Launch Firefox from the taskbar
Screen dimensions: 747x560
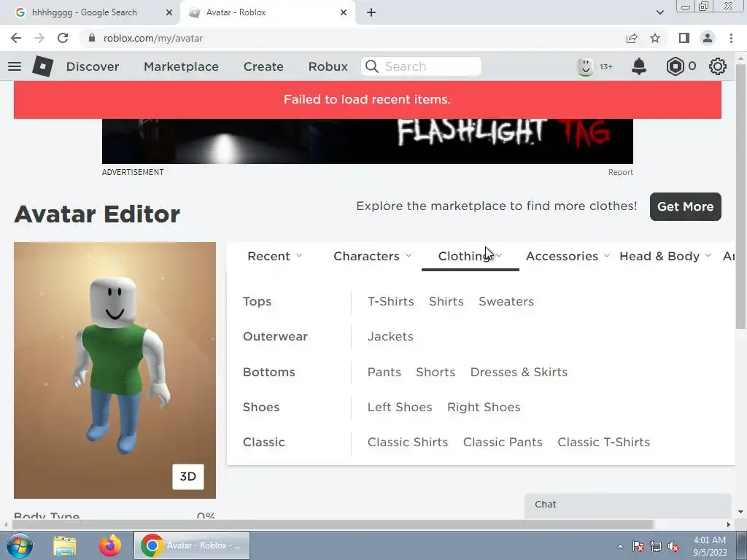pyautogui.click(x=110, y=545)
